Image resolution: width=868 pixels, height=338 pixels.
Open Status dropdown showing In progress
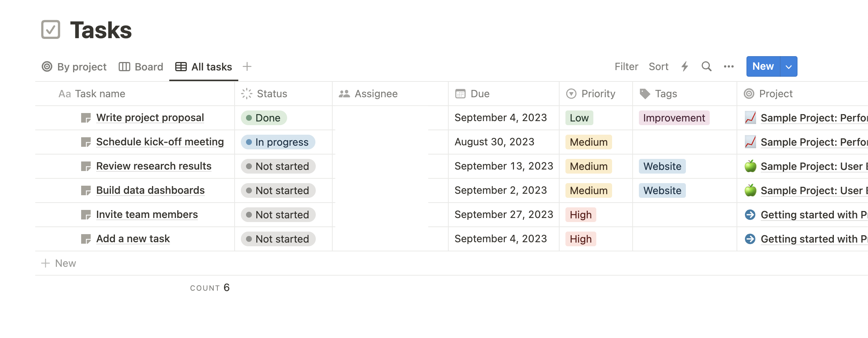(x=278, y=142)
